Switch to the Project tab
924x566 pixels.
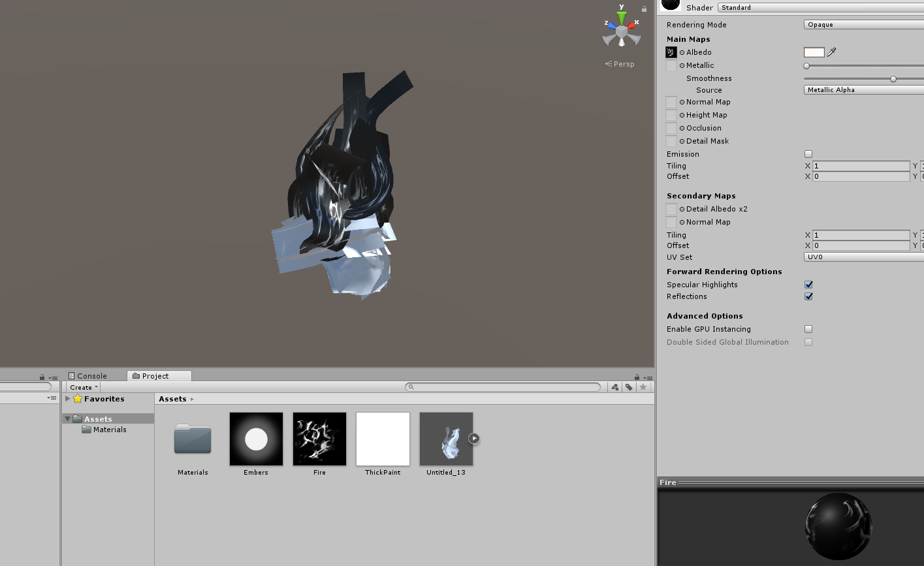(x=158, y=375)
